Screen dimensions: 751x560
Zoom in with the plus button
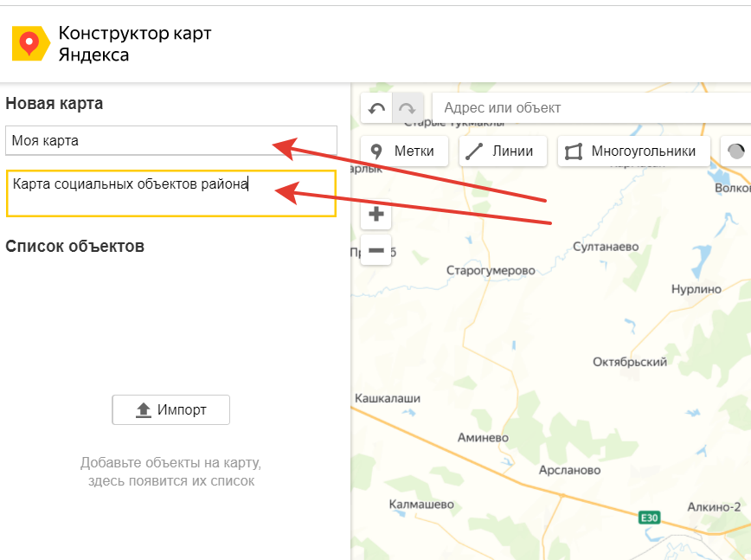coord(376,214)
